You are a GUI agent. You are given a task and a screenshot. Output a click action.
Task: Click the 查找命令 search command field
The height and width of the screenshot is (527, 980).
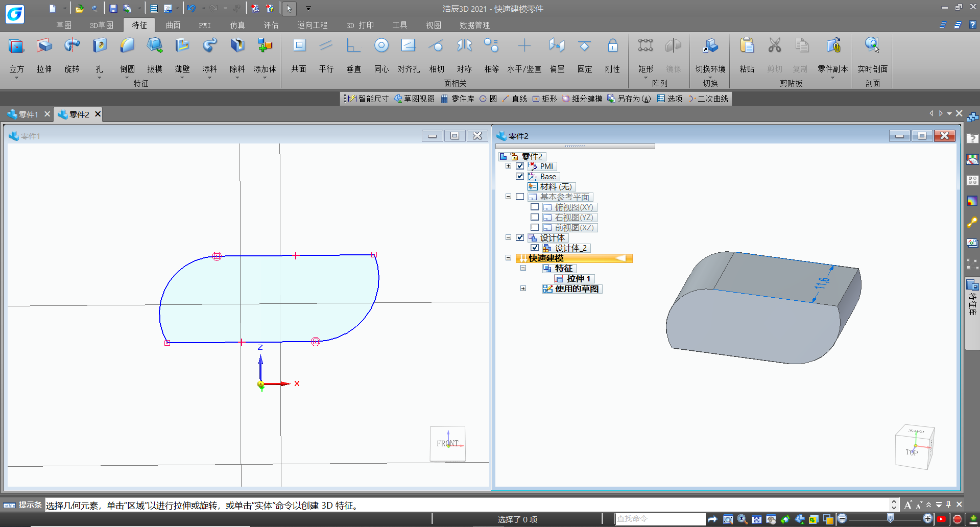[660, 519]
